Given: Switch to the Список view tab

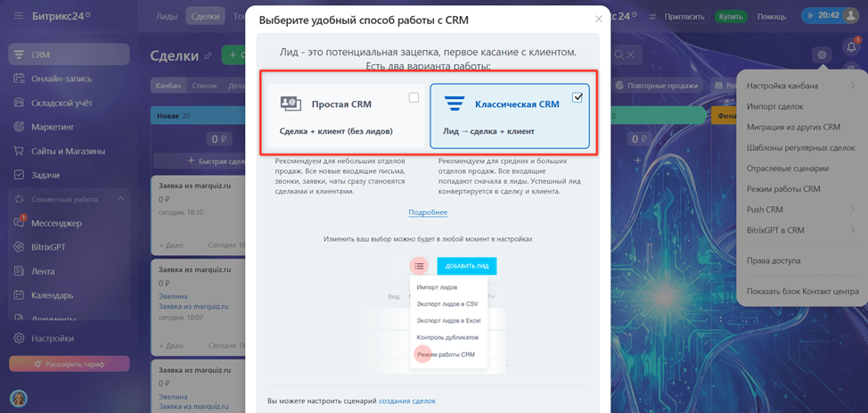Looking at the screenshot, I should [204, 86].
